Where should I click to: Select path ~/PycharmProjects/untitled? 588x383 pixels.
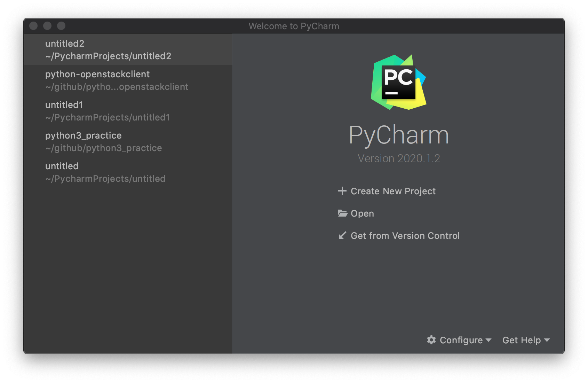click(x=105, y=179)
